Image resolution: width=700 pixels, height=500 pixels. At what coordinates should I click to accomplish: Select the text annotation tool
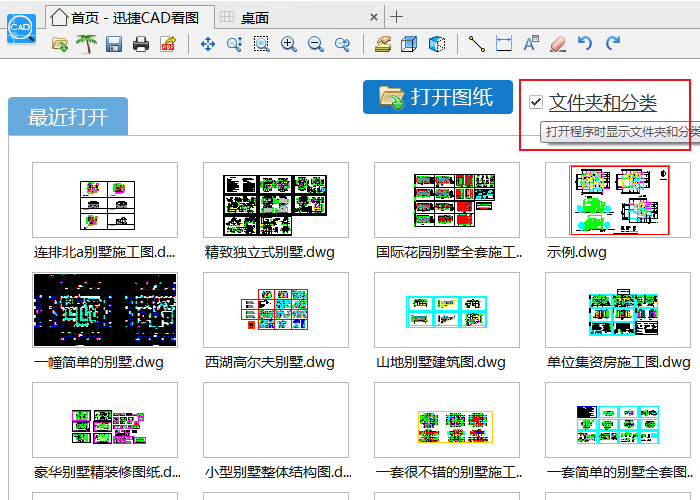pos(531,44)
